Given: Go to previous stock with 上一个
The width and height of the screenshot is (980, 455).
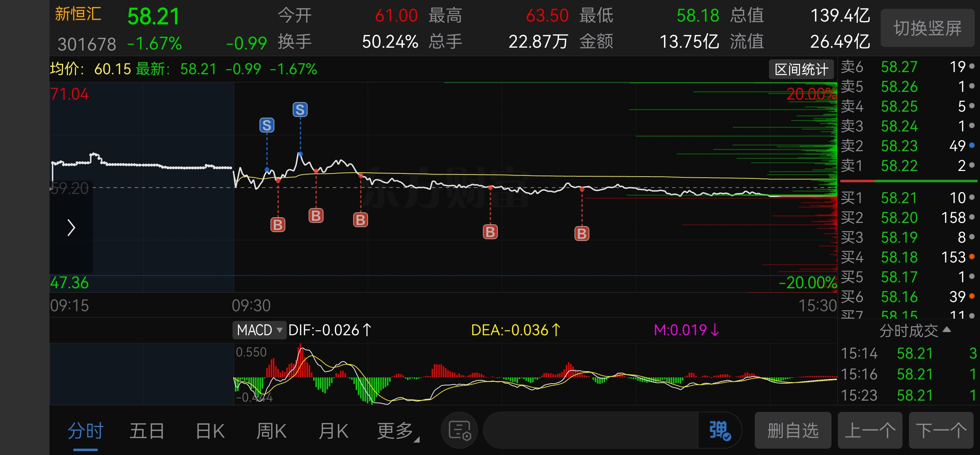Looking at the screenshot, I should pyautogui.click(x=870, y=430).
